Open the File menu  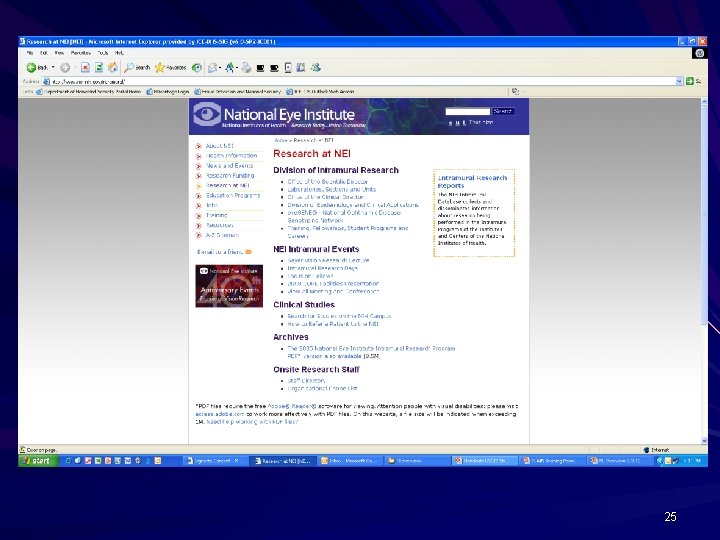[x=30, y=53]
